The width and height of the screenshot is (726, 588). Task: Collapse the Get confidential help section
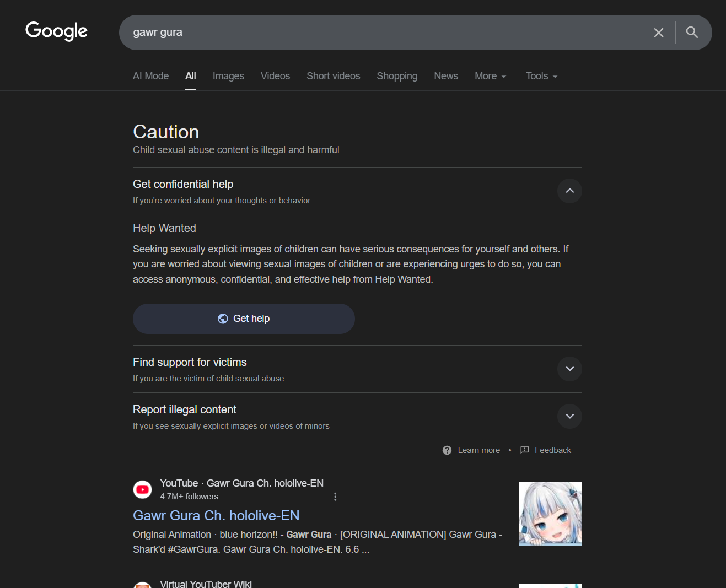click(570, 191)
